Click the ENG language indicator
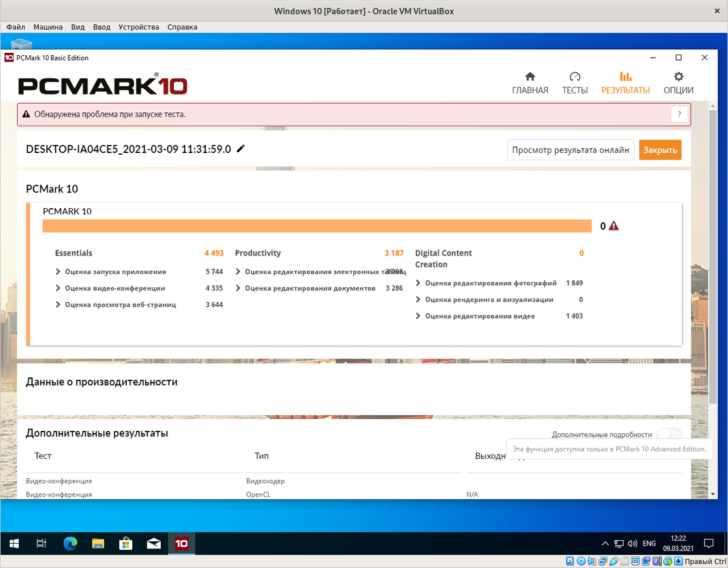Screen dimensions: 728x568 [649, 543]
